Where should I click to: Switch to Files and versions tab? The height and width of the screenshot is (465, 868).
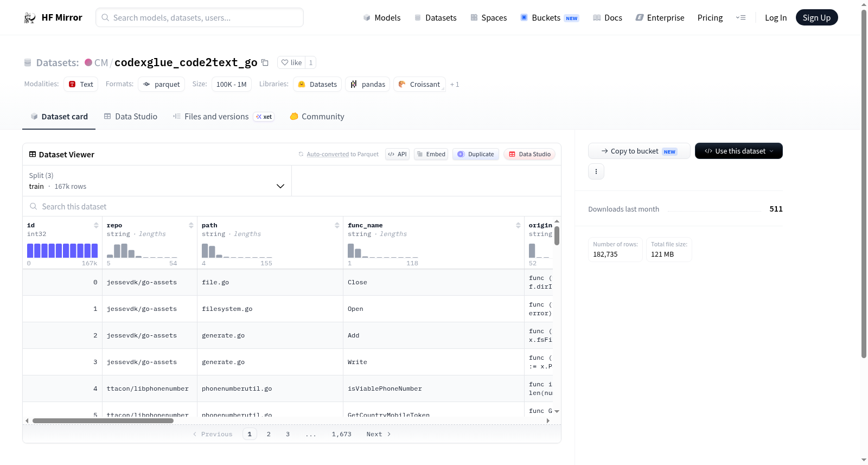pos(224,117)
